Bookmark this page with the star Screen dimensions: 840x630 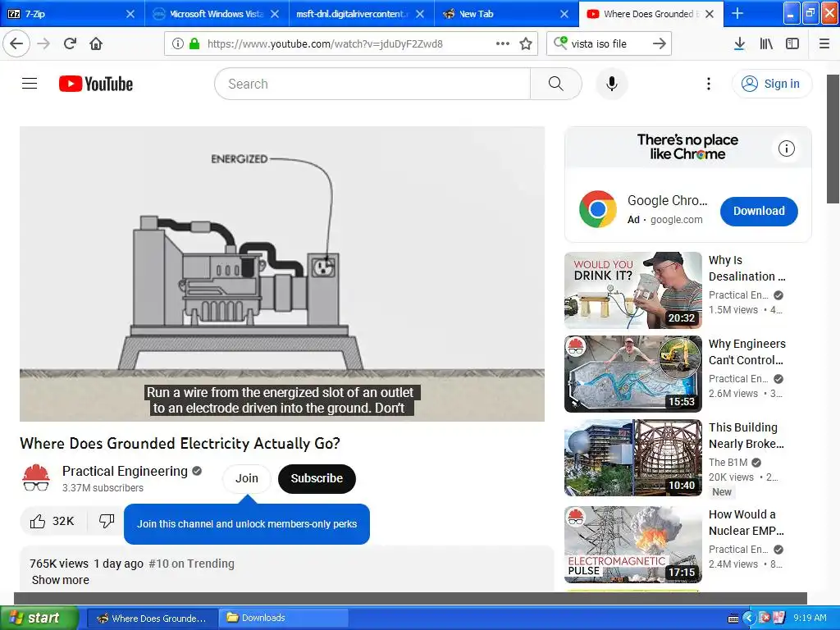[x=526, y=43]
